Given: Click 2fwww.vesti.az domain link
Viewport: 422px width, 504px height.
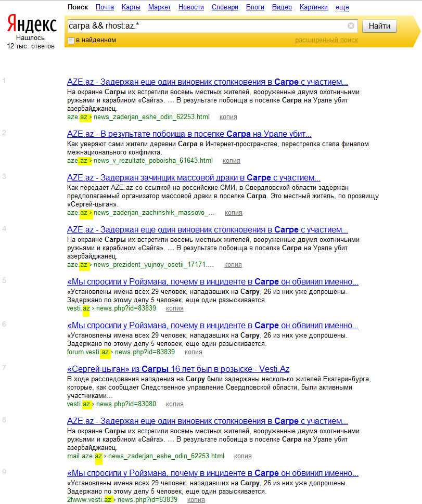Looking at the screenshot, I should 89,500.
